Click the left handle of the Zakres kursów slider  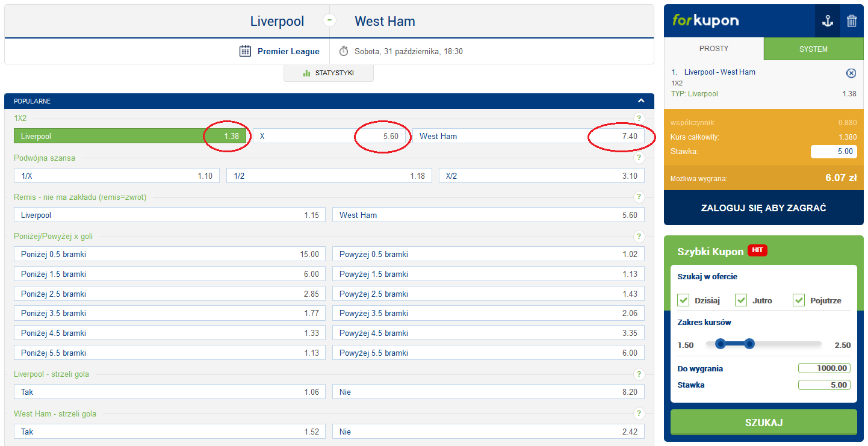[x=720, y=344]
